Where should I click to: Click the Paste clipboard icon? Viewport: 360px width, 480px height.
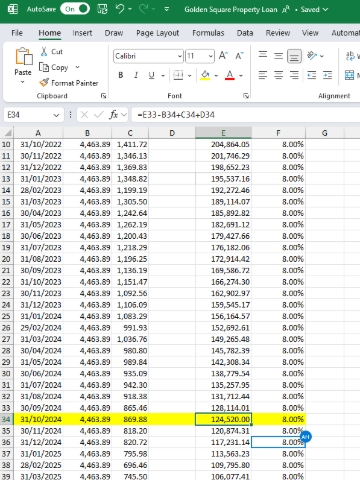[24, 56]
